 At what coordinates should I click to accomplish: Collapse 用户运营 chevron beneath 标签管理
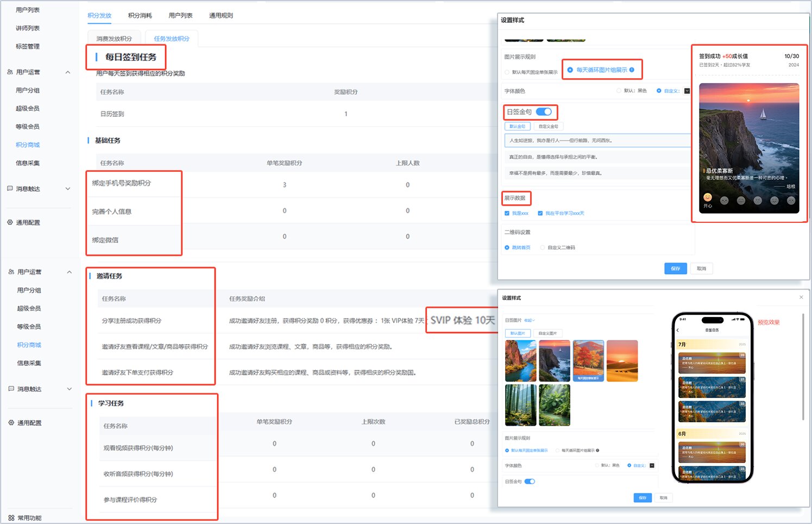pos(68,72)
